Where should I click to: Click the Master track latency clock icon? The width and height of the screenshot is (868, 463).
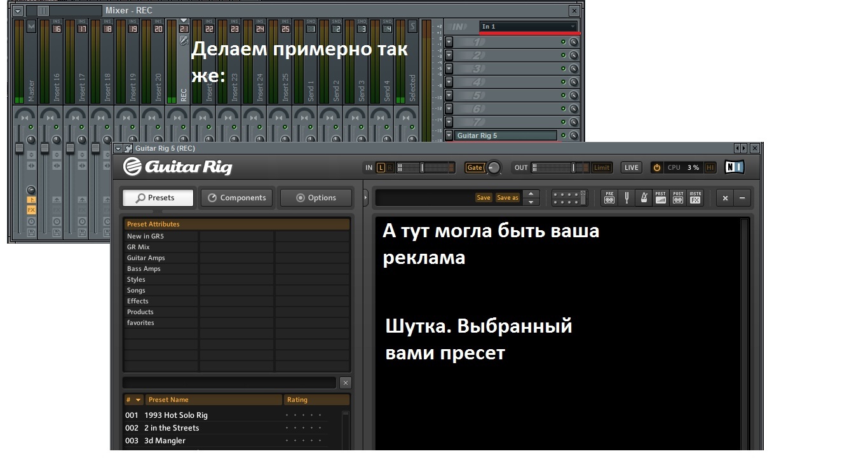pos(31,221)
